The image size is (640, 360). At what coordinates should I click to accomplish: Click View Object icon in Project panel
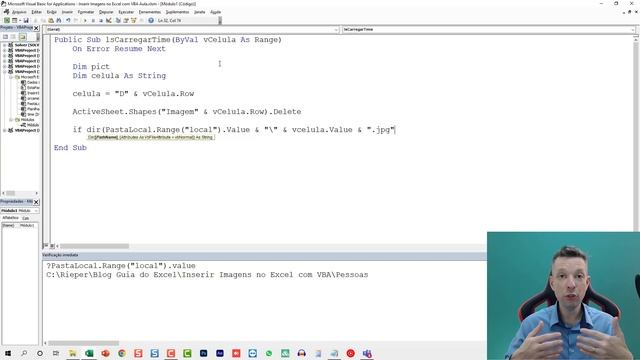13,37
